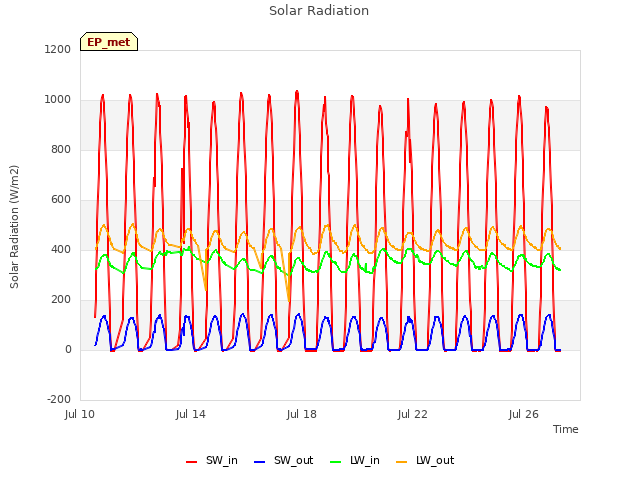Toggle the LW_out legend entry

[x=425, y=460]
